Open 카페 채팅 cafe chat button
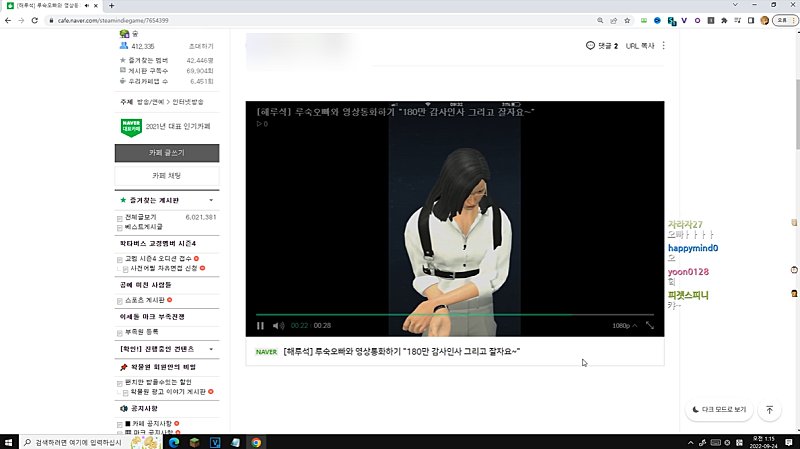The image size is (800, 449). [x=167, y=176]
